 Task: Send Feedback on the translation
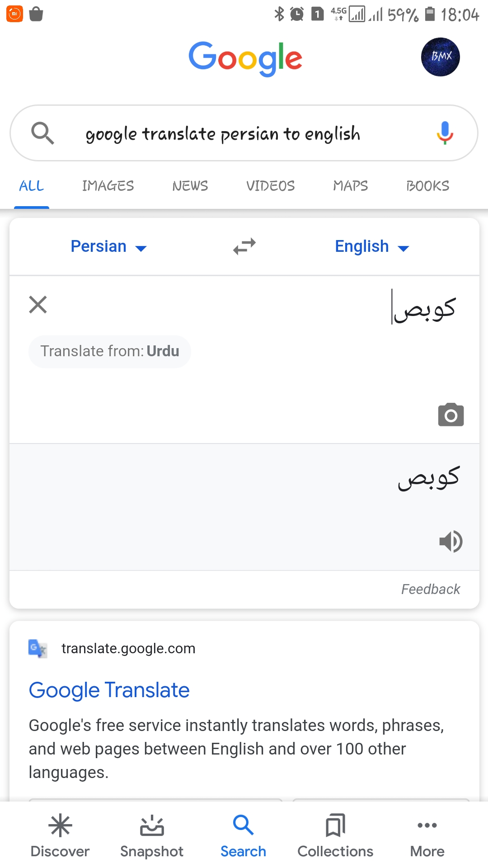click(431, 589)
